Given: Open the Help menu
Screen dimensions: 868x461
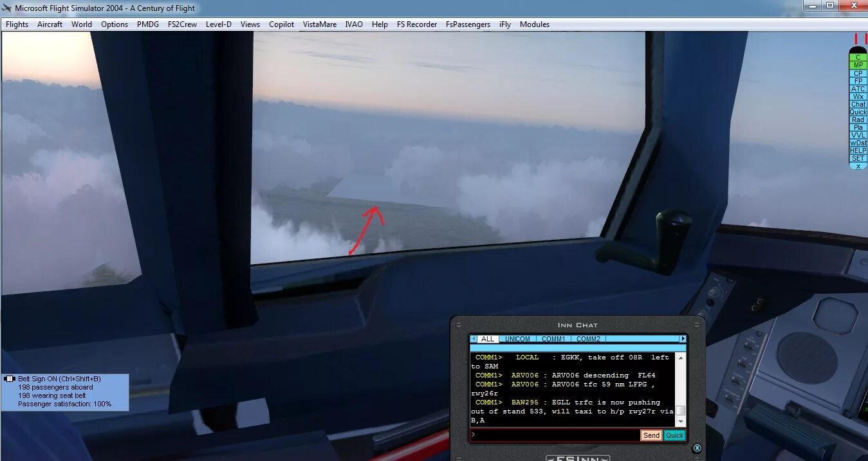Looking at the screenshot, I should coord(380,24).
